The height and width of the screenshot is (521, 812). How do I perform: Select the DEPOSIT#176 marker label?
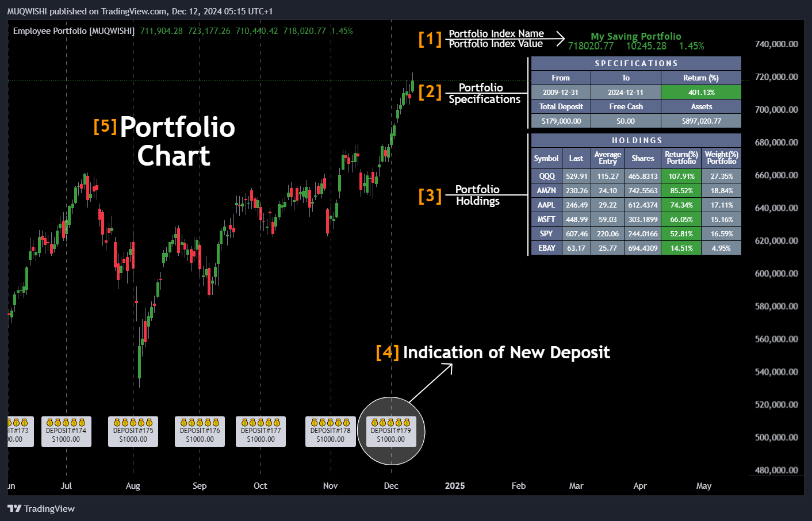(200, 431)
